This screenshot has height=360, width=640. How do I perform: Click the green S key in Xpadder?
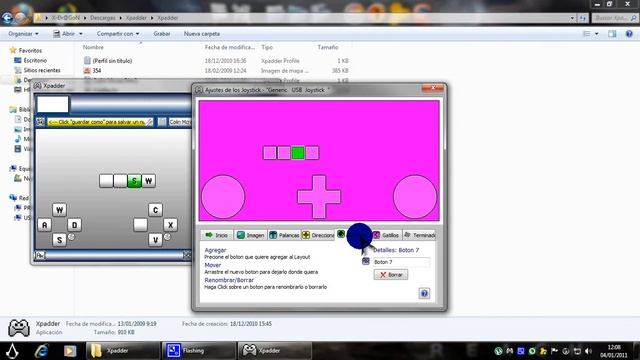coord(134,181)
